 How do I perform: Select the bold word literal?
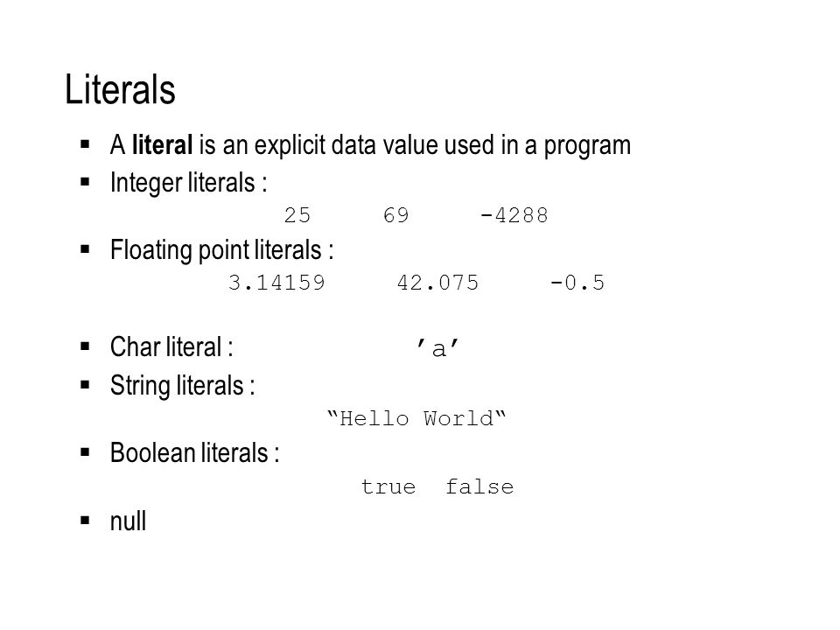[163, 144]
